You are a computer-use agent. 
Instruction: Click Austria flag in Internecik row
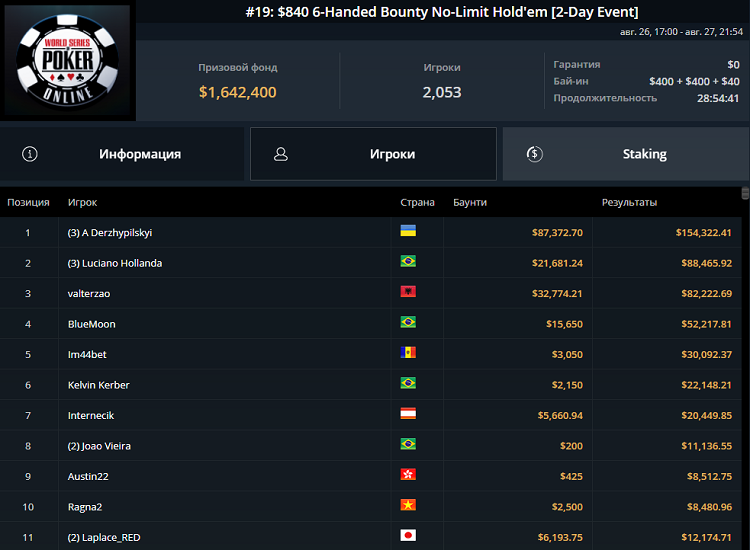pos(408,414)
